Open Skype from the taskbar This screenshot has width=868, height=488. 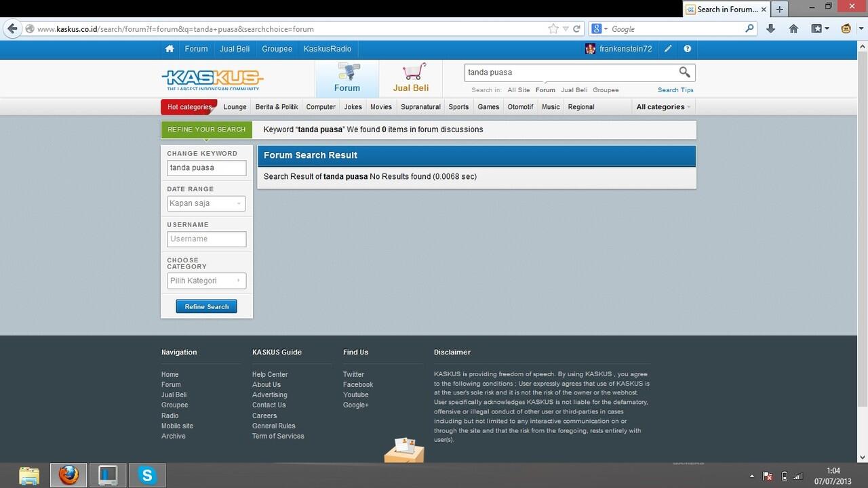coord(147,475)
